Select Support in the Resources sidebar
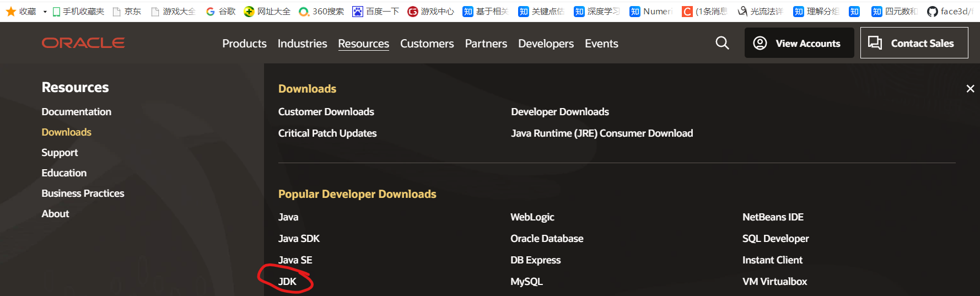The width and height of the screenshot is (980, 296). pyautogui.click(x=60, y=153)
